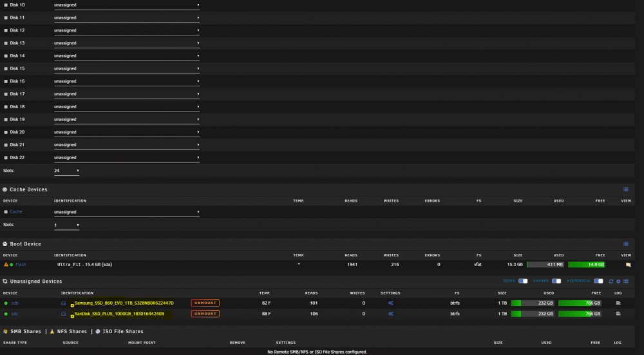Click the green status dot for sdc
This screenshot has height=355, width=644.
click(6, 314)
